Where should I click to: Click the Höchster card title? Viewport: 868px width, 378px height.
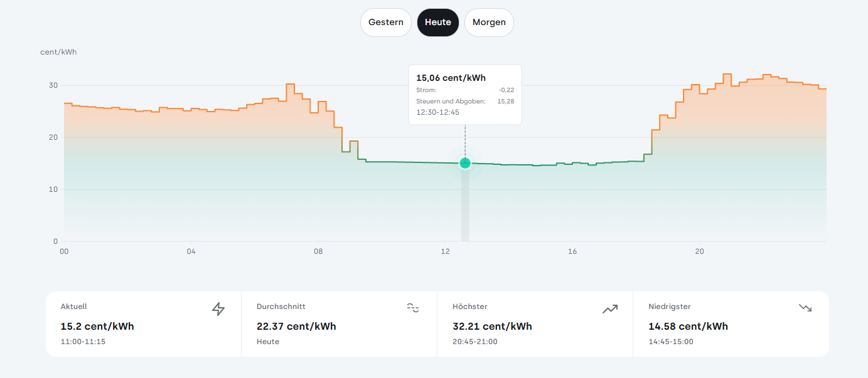(470, 307)
